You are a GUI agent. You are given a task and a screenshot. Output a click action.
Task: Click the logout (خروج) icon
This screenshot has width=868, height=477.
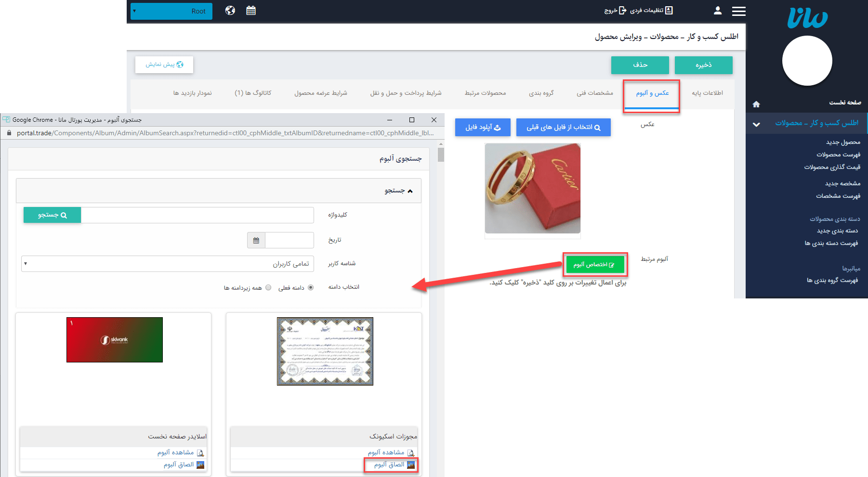tap(622, 11)
